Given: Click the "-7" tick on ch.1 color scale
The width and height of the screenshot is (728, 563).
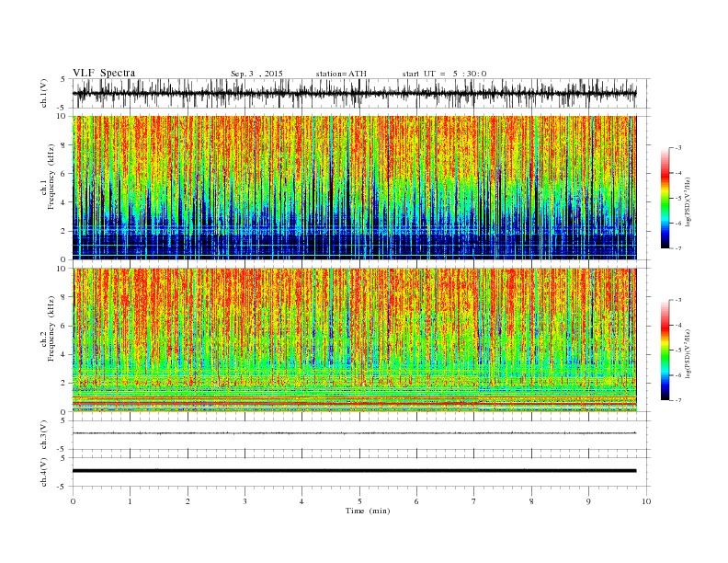Looking at the screenshot, I should point(678,248).
